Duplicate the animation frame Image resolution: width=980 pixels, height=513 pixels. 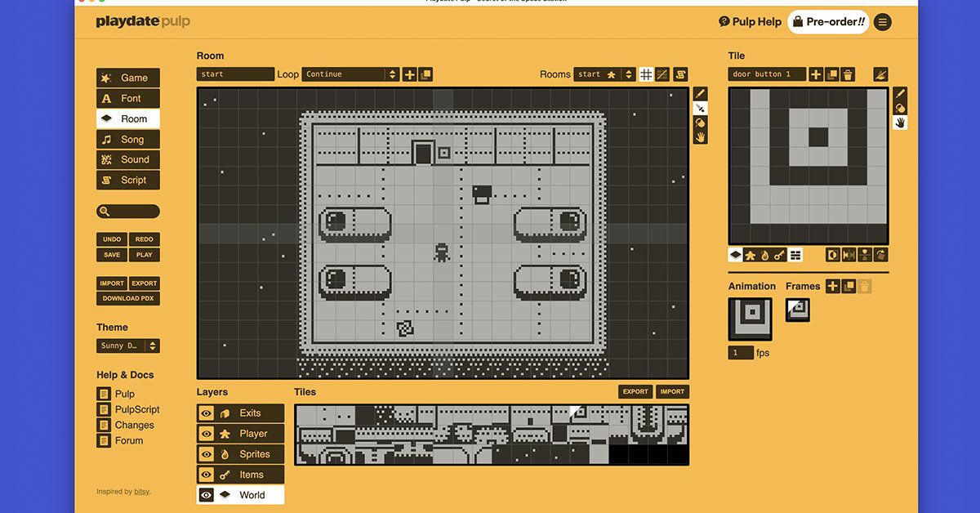[x=849, y=286]
